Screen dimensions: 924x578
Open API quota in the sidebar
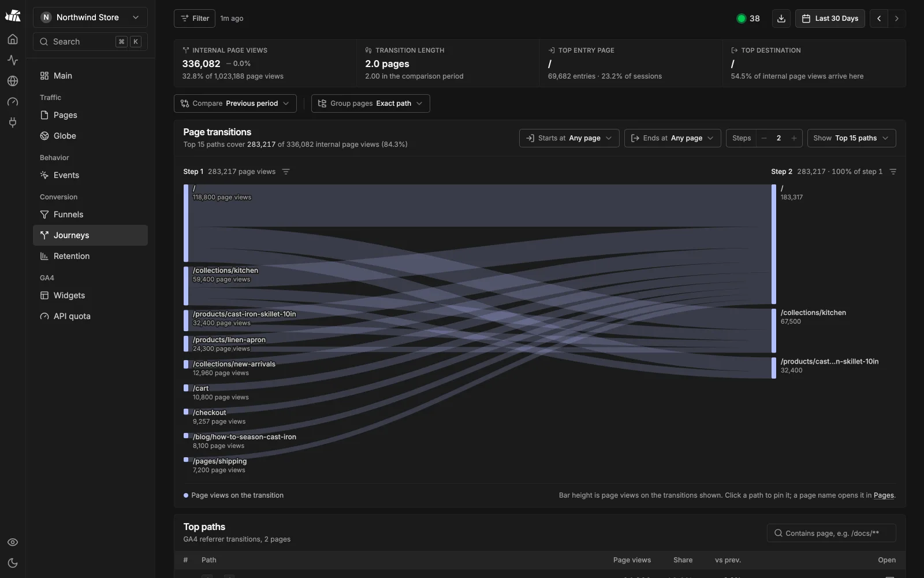90,316
